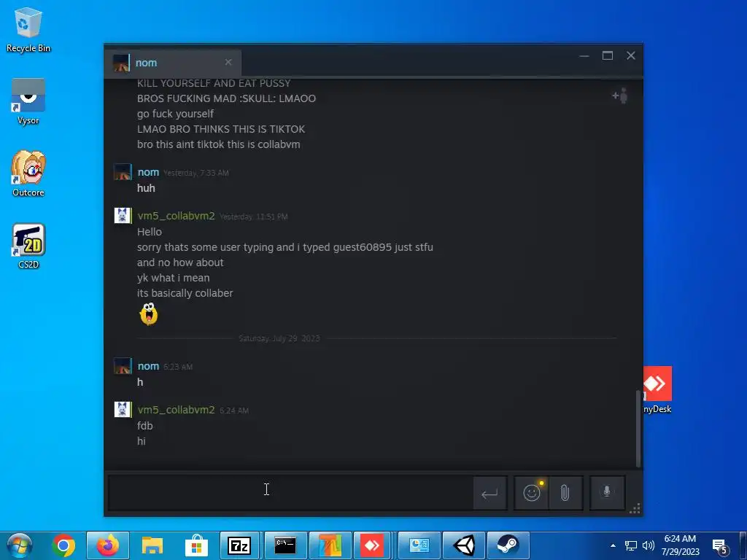
Task: Open the emoticon picker in chat
Action: point(532,492)
